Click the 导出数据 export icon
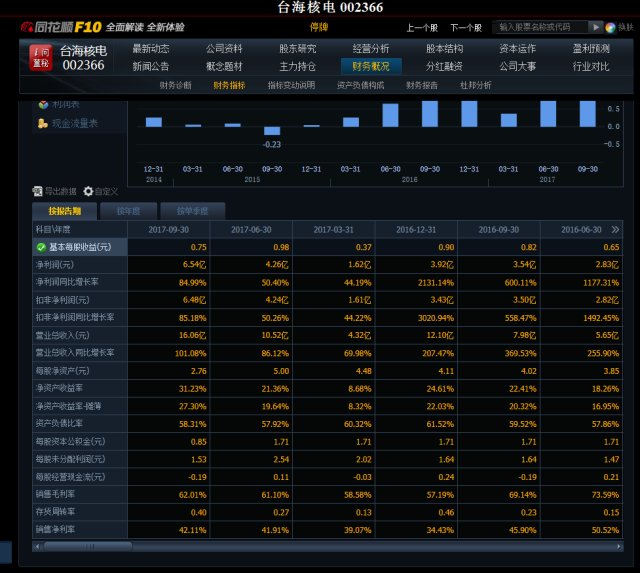Screen dimensions: 640x573 coord(37,191)
